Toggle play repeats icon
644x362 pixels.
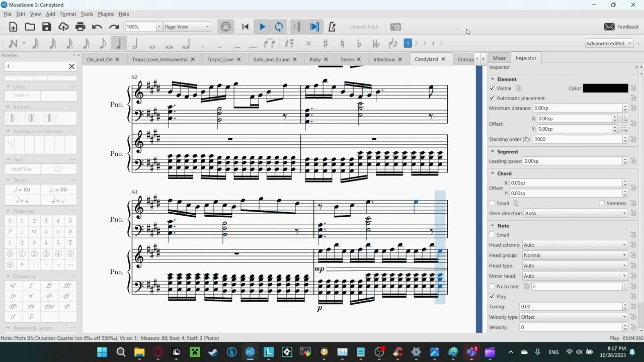[x=297, y=27]
